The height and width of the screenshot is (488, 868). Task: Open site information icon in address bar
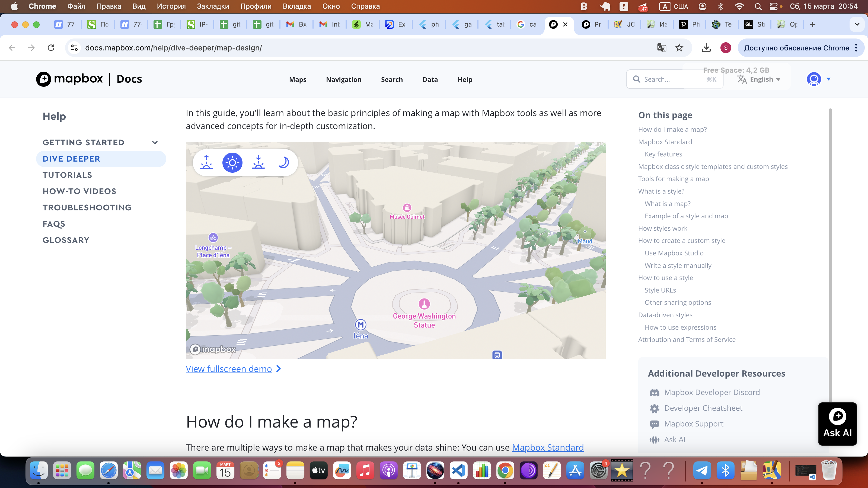pos(74,48)
